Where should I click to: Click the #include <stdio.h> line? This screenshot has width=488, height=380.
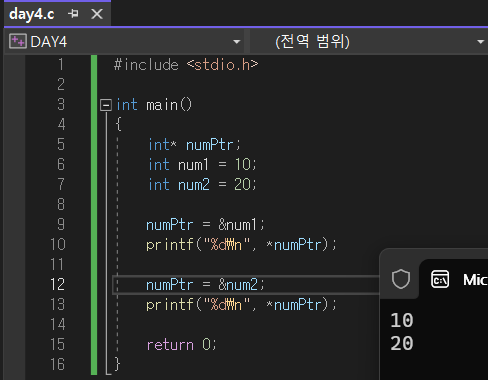186,64
